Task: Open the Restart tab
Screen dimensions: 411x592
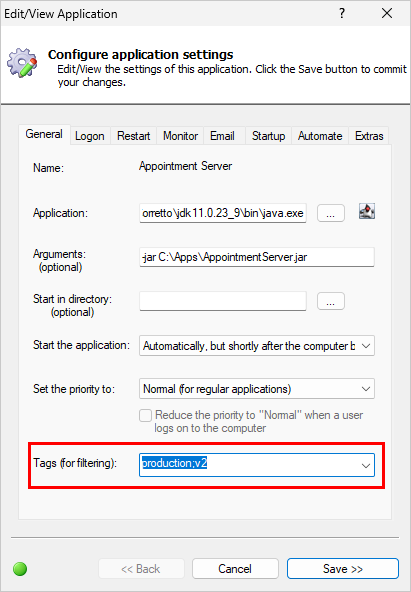Action: pyautogui.click(x=134, y=136)
